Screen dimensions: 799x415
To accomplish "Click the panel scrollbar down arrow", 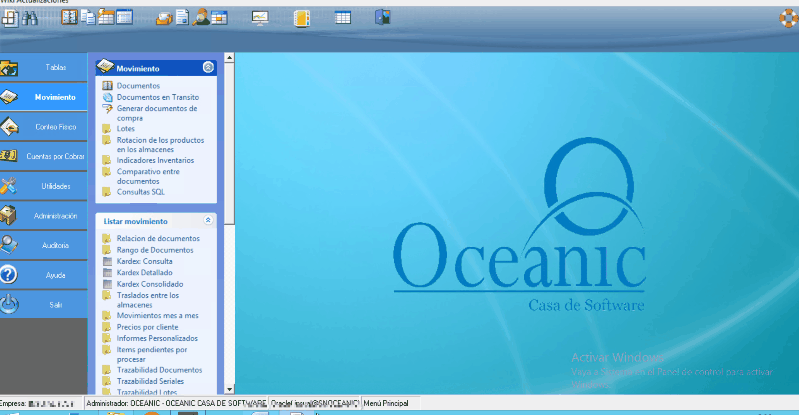I will [229, 389].
